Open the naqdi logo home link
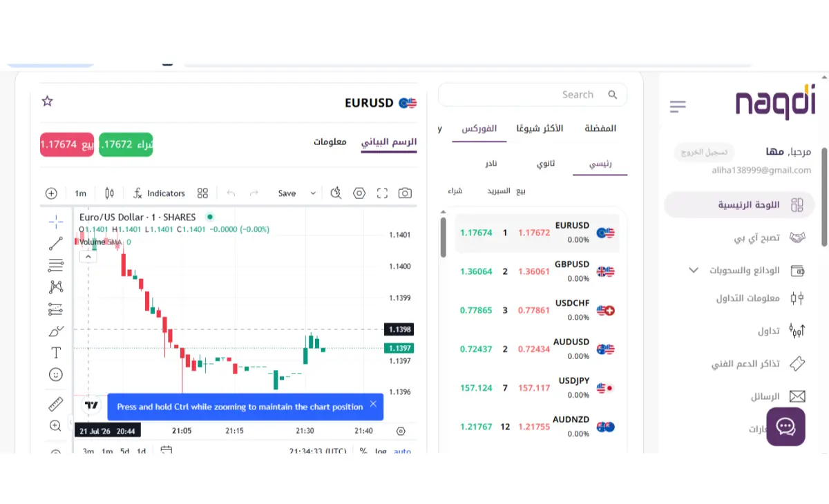This screenshot has height=504, width=829. click(776, 104)
